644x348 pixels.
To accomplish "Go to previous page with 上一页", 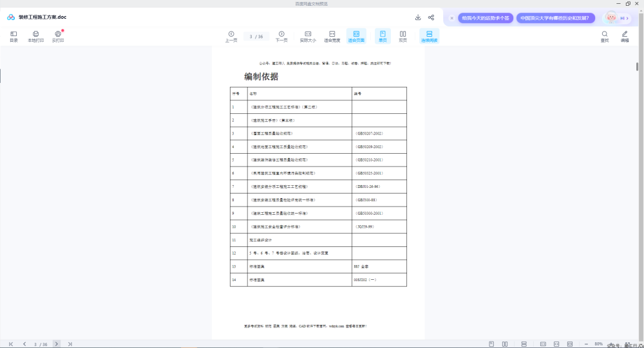I will [231, 37].
